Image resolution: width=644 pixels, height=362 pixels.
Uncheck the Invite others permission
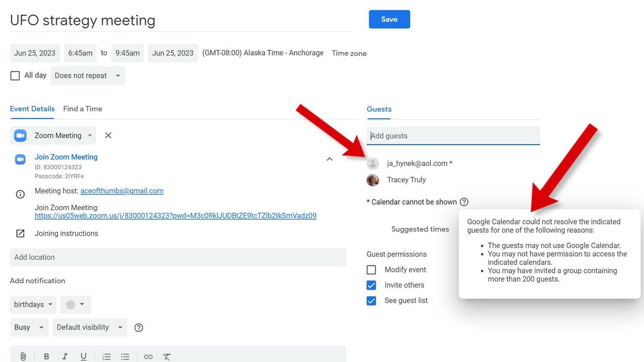pyautogui.click(x=371, y=285)
